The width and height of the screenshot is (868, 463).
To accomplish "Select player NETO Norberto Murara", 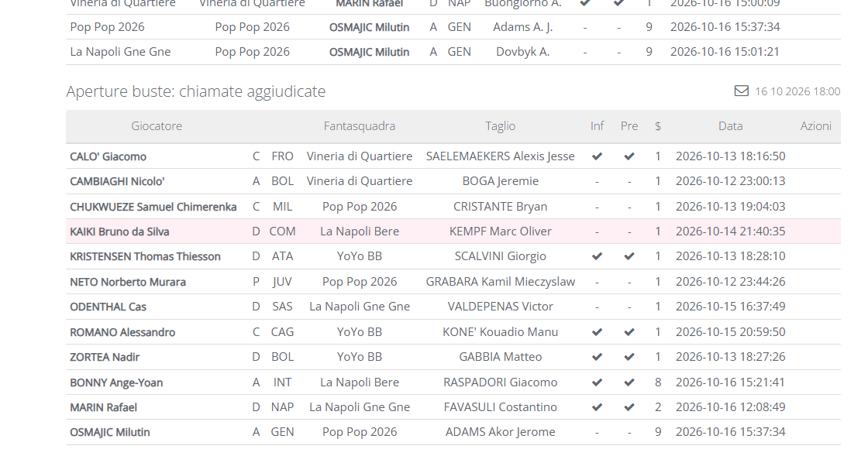I will pyautogui.click(x=128, y=282).
